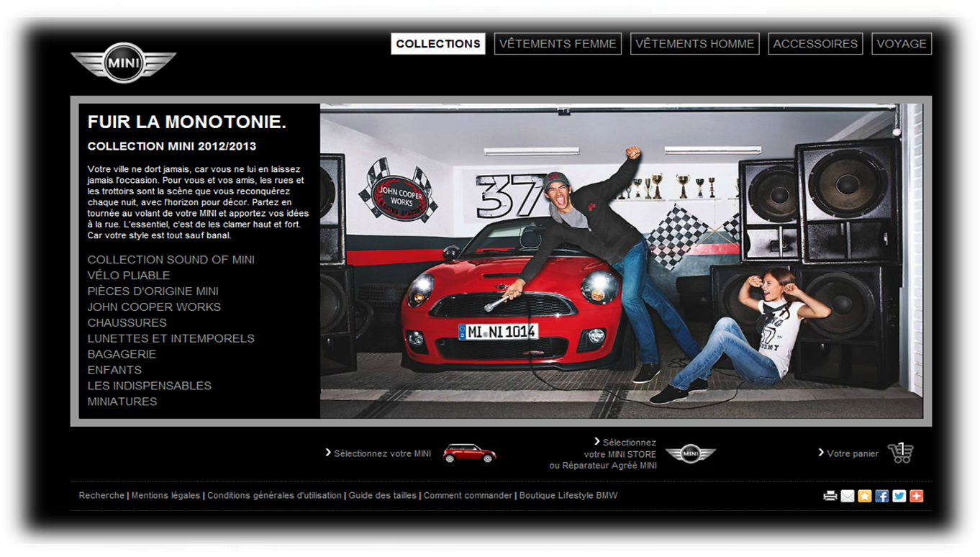The image size is (980, 557).
Task: Open VÊTEMENTS FEMME menu
Action: click(x=558, y=44)
